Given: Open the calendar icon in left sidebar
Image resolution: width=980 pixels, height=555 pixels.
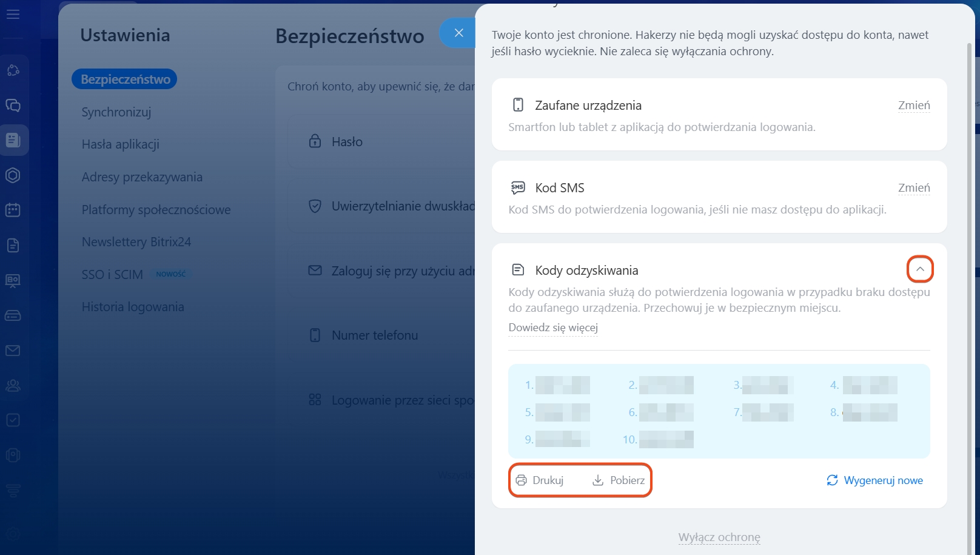Looking at the screenshot, I should coord(13,210).
